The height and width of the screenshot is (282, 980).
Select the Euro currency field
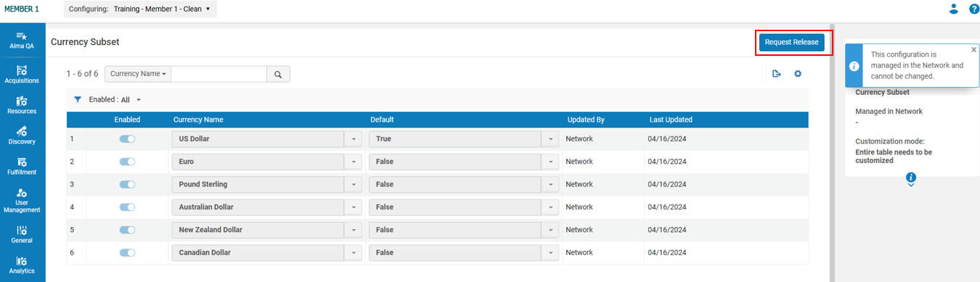(x=258, y=162)
